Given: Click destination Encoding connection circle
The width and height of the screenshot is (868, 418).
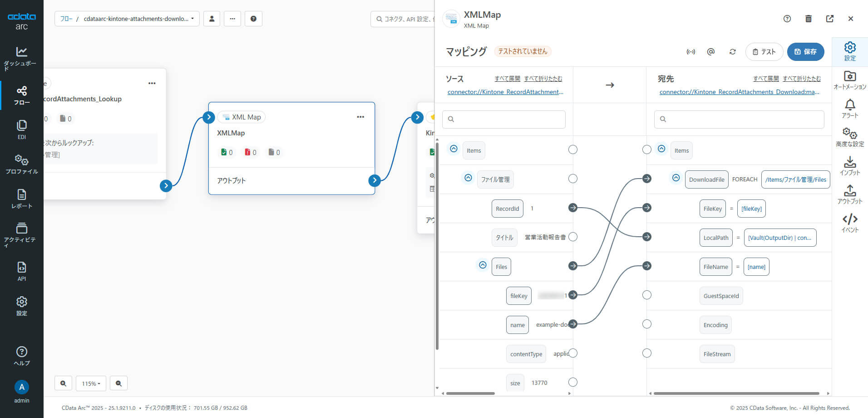Looking at the screenshot, I should pyautogui.click(x=647, y=324).
